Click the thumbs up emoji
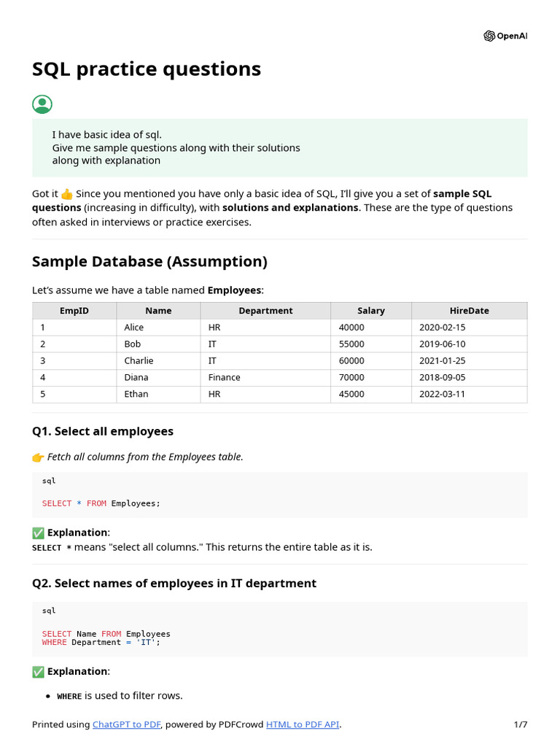560x747 pixels. click(67, 194)
